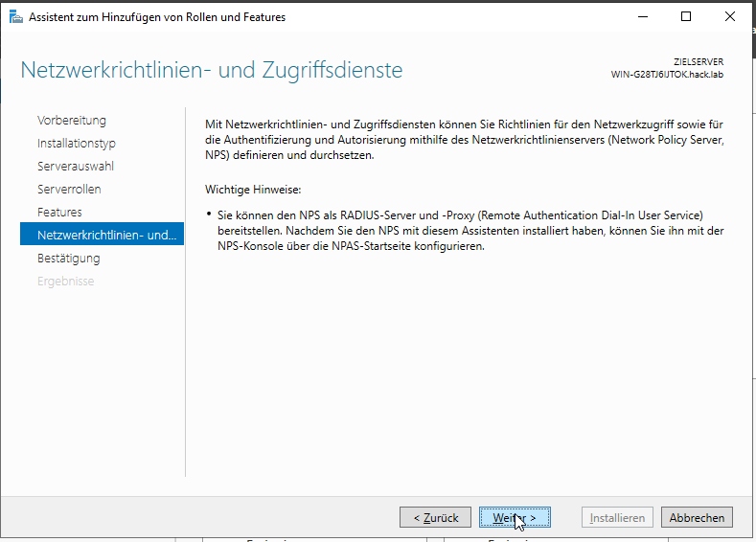Open the Installationstyp step
Image resolution: width=756 pixels, height=542 pixels.
tap(77, 144)
